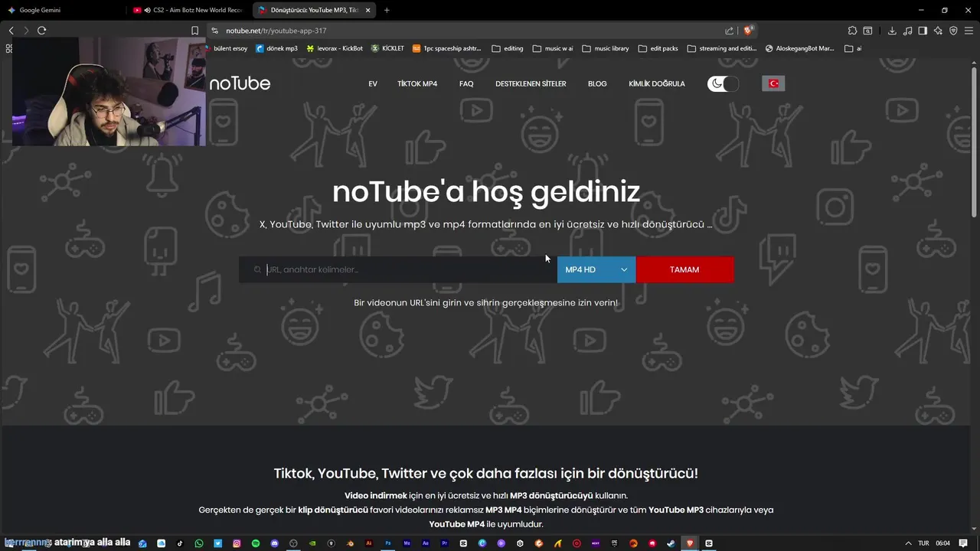Click the noTube logo

click(240, 83)
